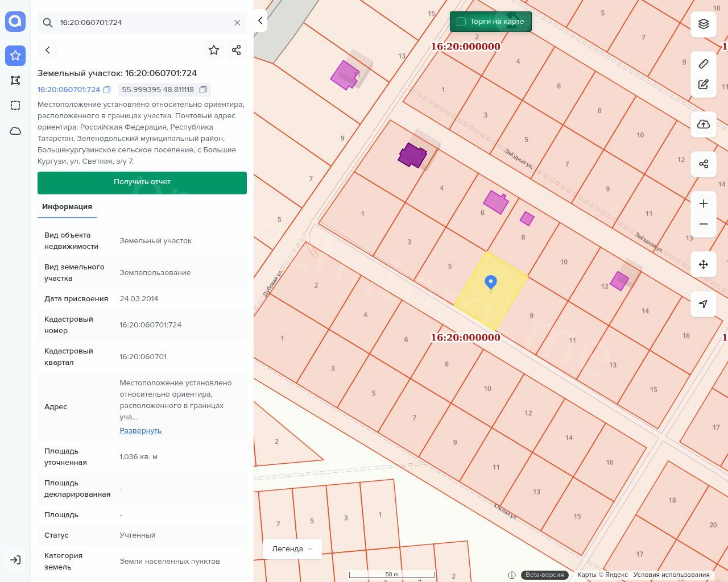Viewport: 728px width, 582px height.
Task: Switch to the Информация tab
Action: 67,207
